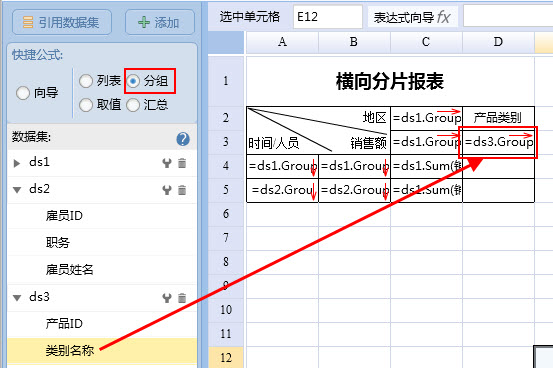Select the 产品ID field under ds3
This screenshot has height=368, width=553.
click(102, 324)
